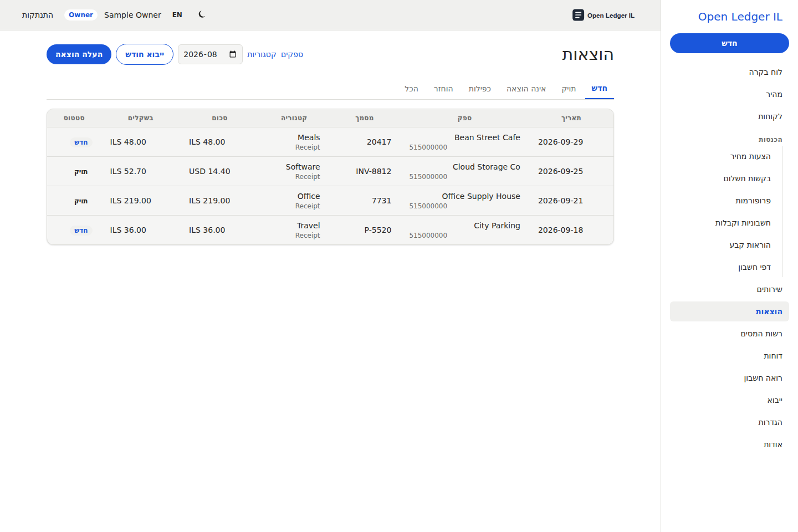The width and height of the screenshot is (798, 532).
Task: Switch language to EN
Action: [x=177, y=15]
